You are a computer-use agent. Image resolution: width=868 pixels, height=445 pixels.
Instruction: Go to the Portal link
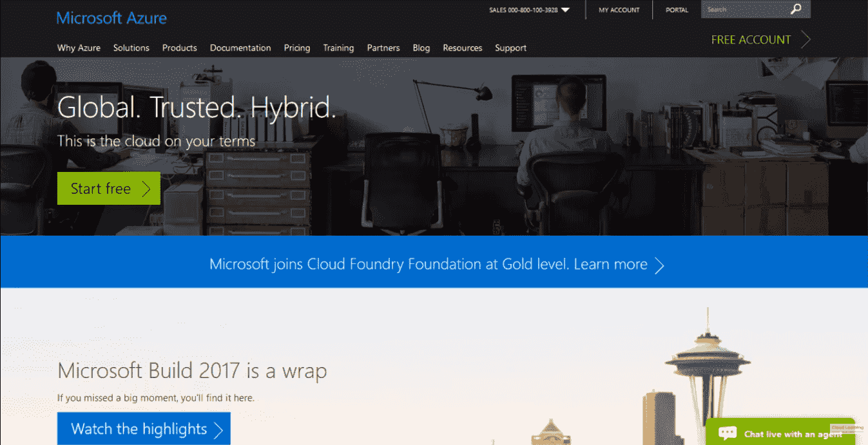click(x=677, y=10)
